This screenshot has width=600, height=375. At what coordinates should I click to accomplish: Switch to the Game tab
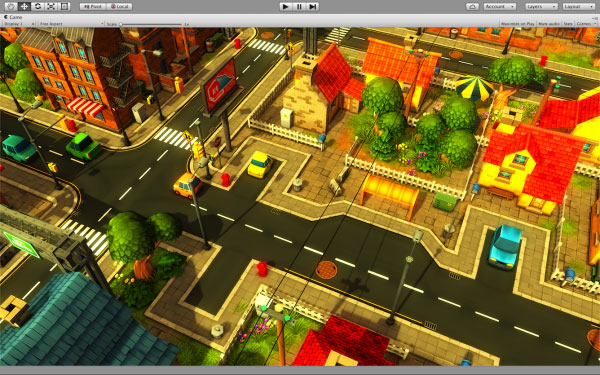click(14, 17)
